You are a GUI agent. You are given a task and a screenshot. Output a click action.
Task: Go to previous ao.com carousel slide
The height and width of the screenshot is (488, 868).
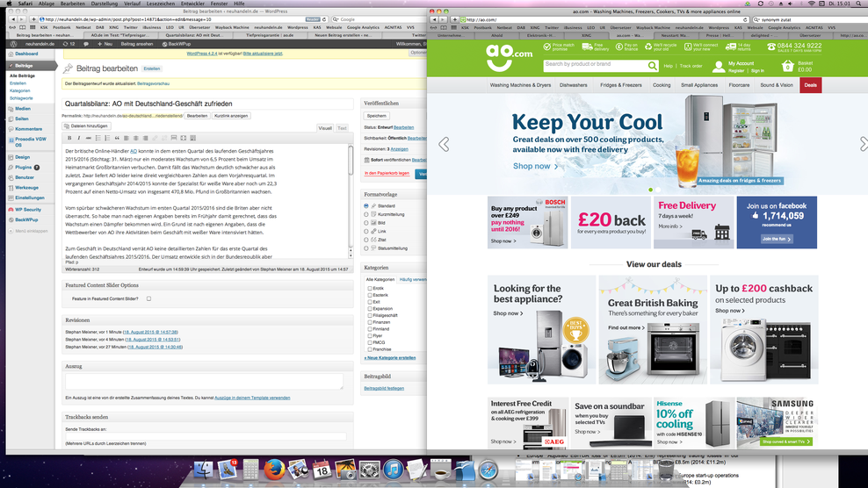tap(444, 145)
